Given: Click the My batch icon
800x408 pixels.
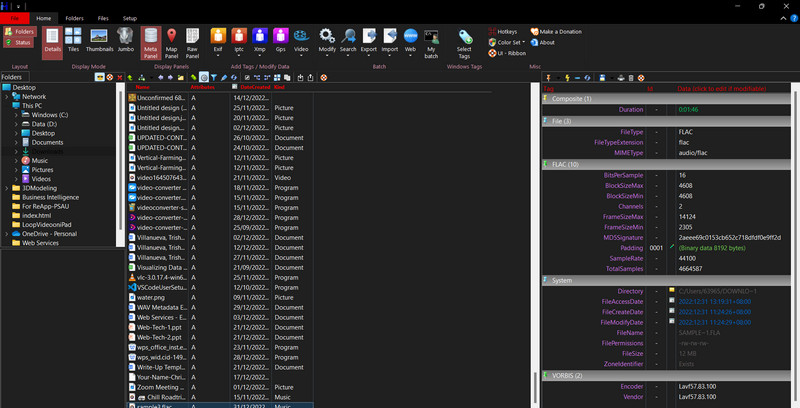Looking at the screenshot, I should point(431,40).
